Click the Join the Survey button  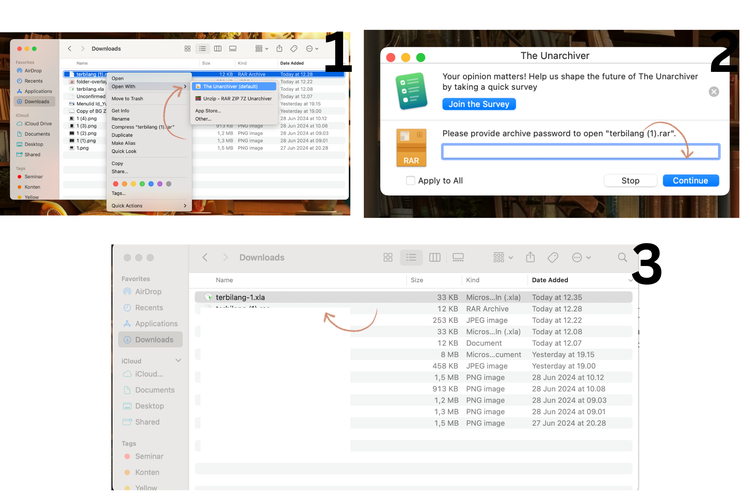click(x=478, y=104)
